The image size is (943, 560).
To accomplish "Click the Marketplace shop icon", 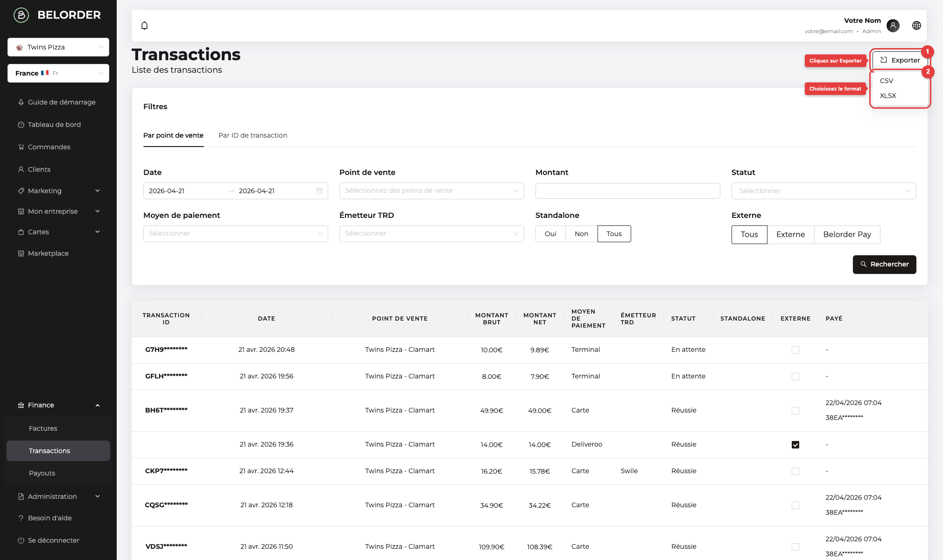I will pos(21,253).
